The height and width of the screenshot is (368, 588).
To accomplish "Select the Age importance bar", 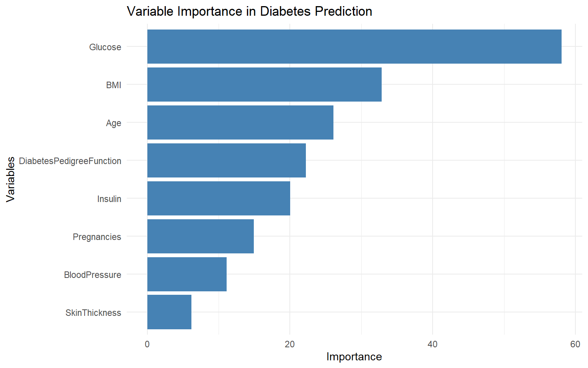I will pos(240,122).
